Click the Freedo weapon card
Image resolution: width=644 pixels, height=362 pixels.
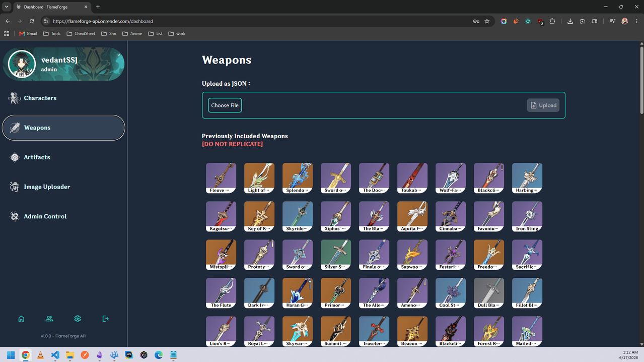point(489,255)
